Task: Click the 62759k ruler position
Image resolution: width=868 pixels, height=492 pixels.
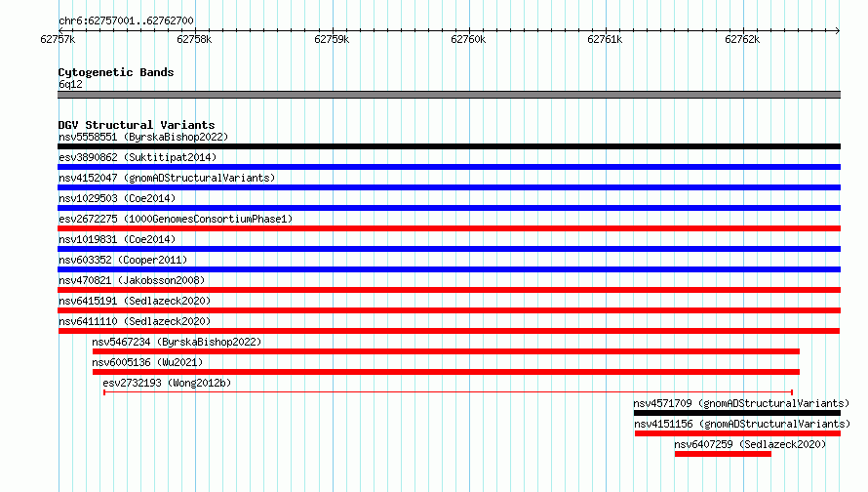Action: click(332, 39)
